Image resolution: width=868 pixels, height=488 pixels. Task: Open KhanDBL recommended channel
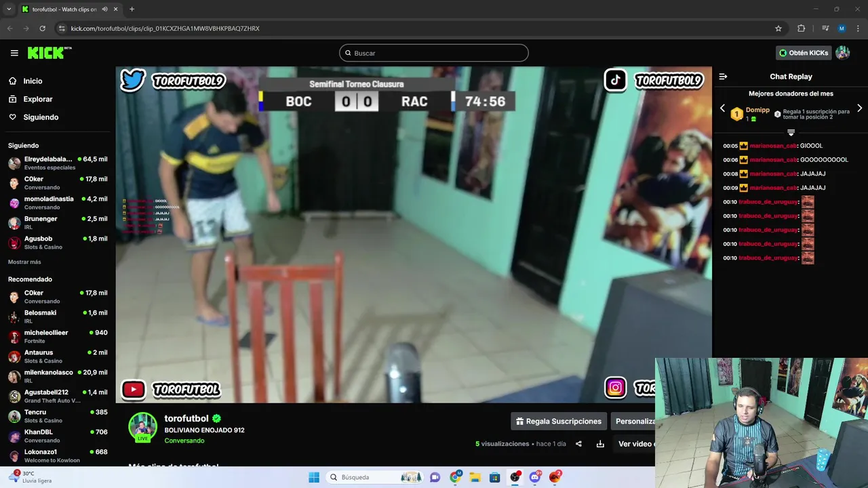[58, 436]
